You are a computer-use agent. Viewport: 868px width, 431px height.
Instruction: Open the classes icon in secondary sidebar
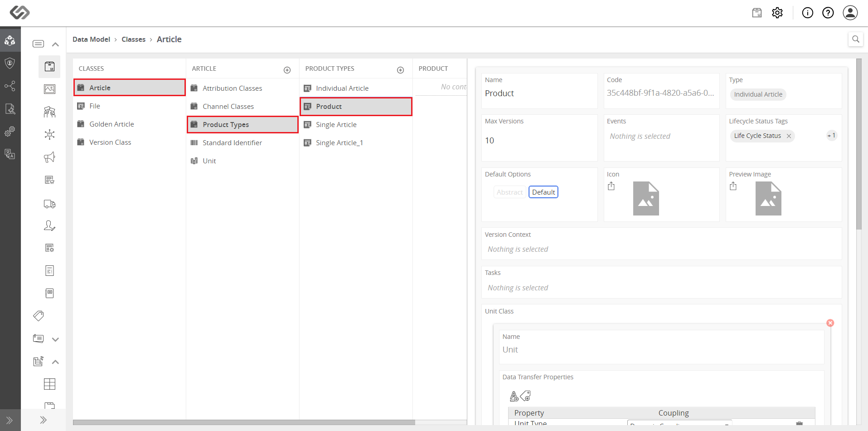tap(49, 67)
